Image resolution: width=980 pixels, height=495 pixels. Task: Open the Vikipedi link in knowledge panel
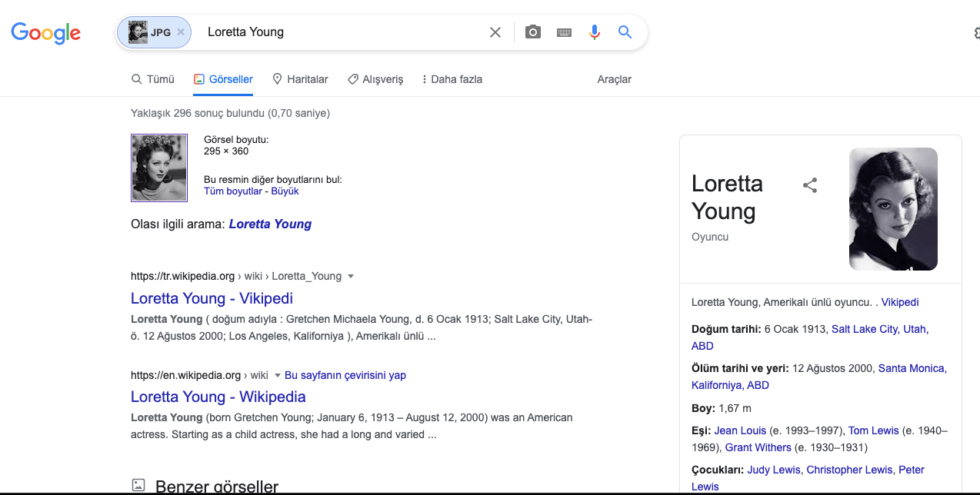click(900, 302)
